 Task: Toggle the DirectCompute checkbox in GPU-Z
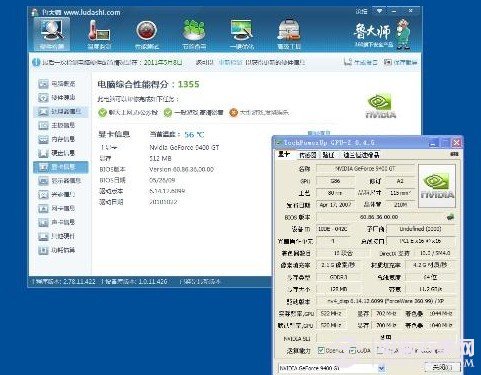click(409, 350)
